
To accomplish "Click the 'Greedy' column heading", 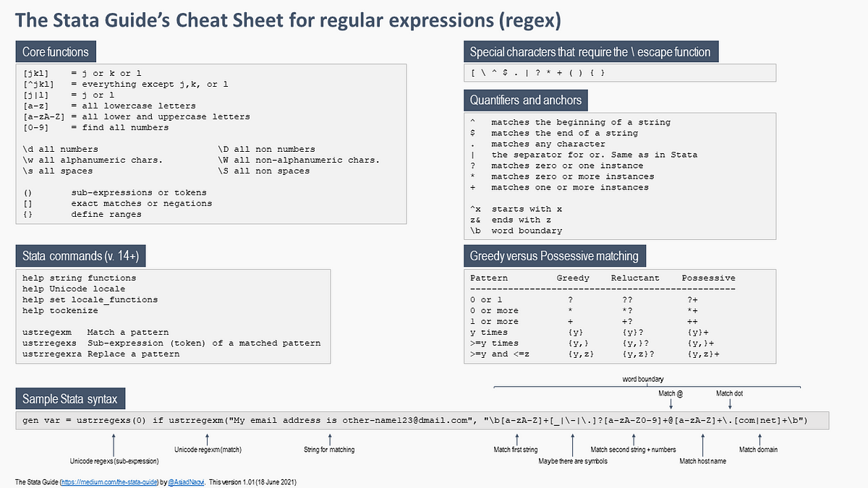I will click(x=573, y=278).
